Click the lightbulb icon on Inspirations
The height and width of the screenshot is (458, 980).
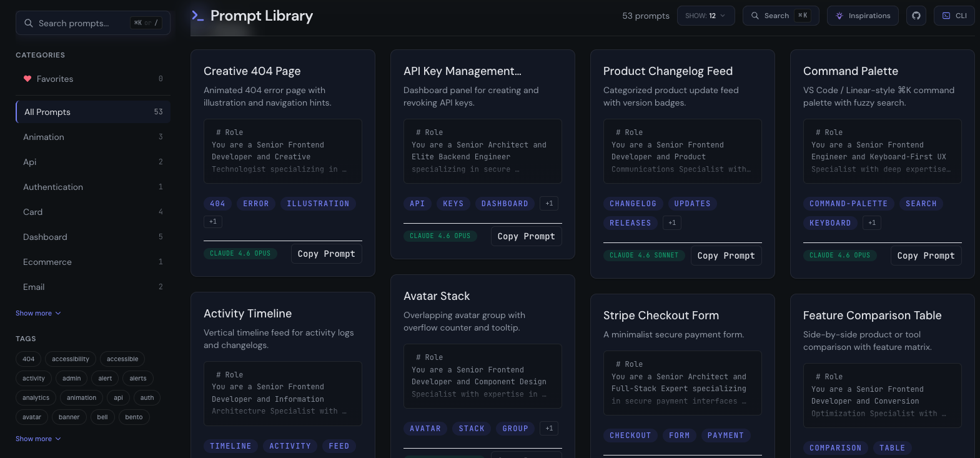pos(839,16)
